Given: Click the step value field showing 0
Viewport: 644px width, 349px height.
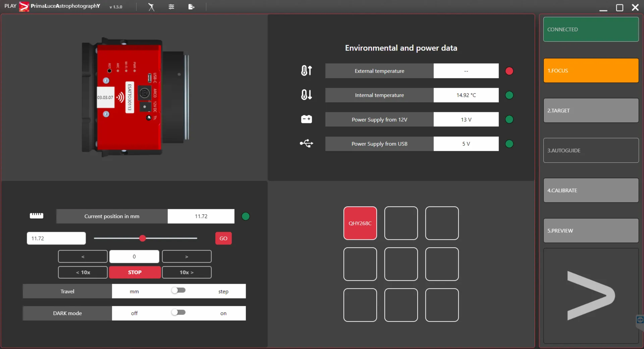Looking at the screenshot, I should (x=134, y=256).
